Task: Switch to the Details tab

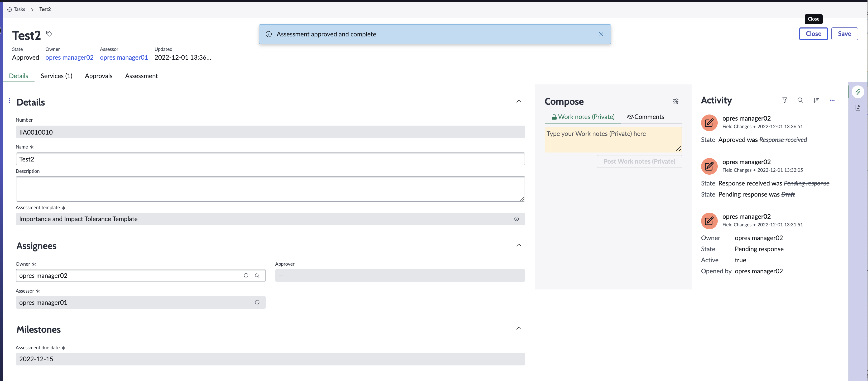Action: click(18, 76)
